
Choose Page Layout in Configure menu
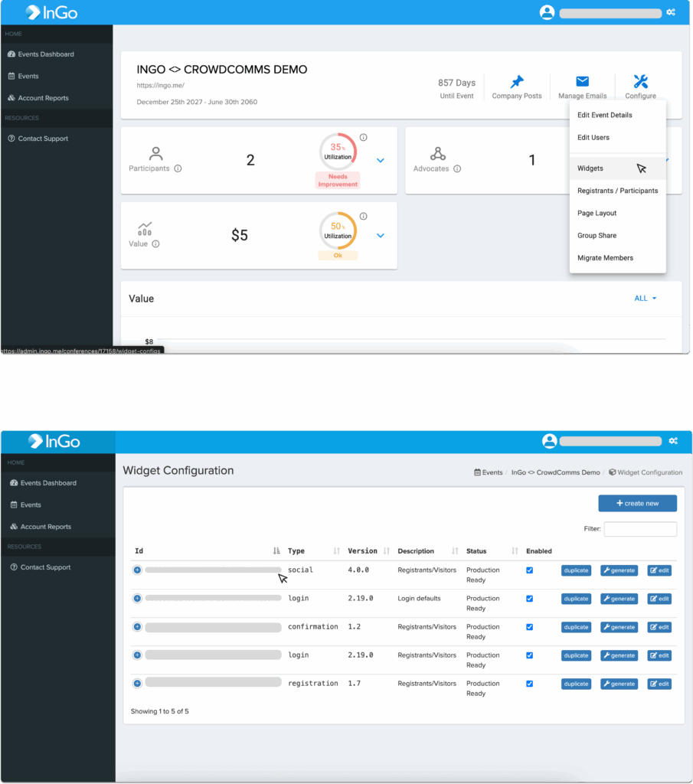tap(597, 213)
